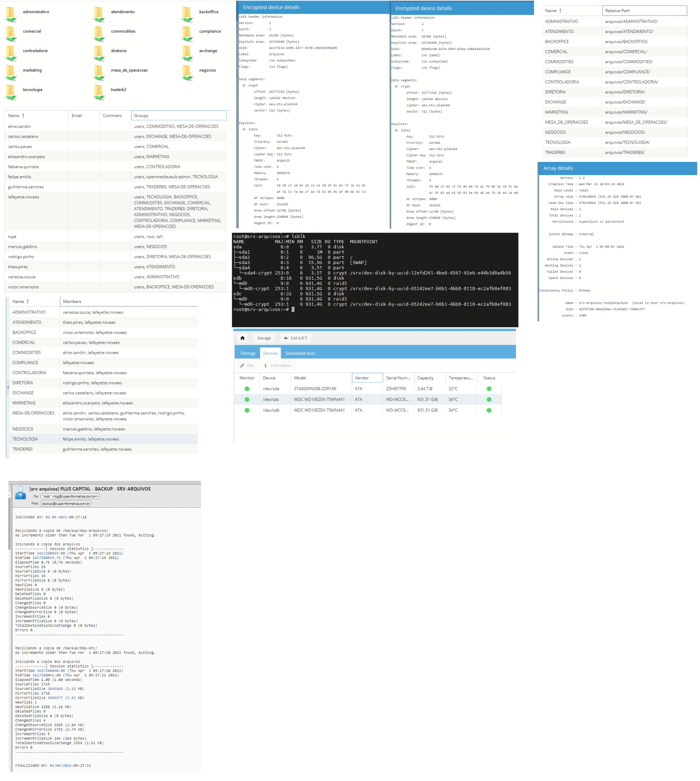Select the TECNOLOGIA group row
Image resolution: width=700 pixels, height=781 pixels.
pyautogui.click(x=103, y=439)
